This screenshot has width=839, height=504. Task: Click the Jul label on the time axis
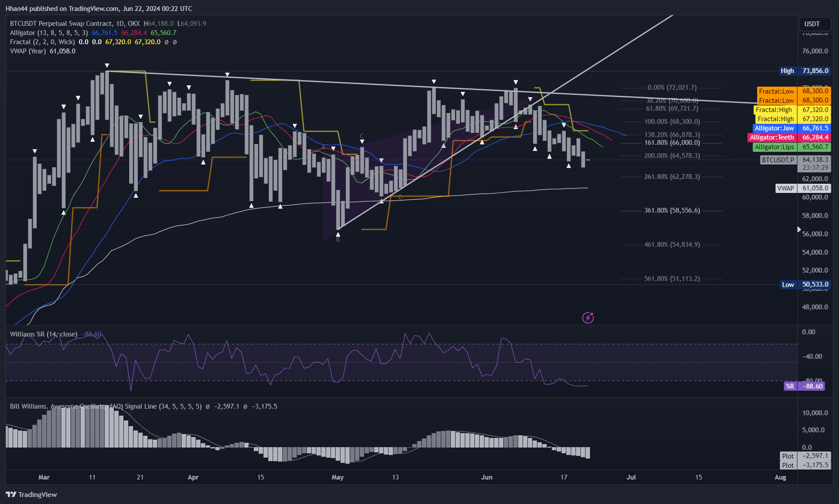pyautogui.click(x=631, y=477)
